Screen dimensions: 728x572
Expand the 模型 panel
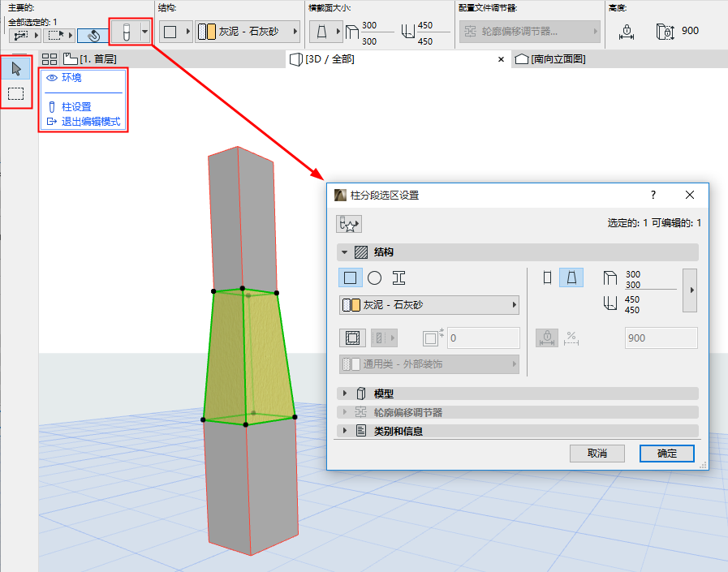point(518,394)
